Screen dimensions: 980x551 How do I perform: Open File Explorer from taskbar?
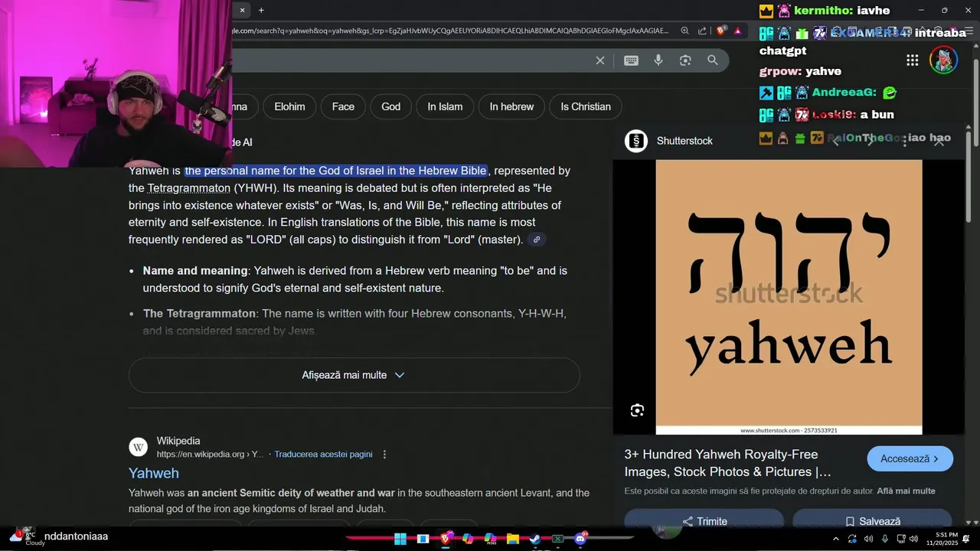tap(512, 539)
